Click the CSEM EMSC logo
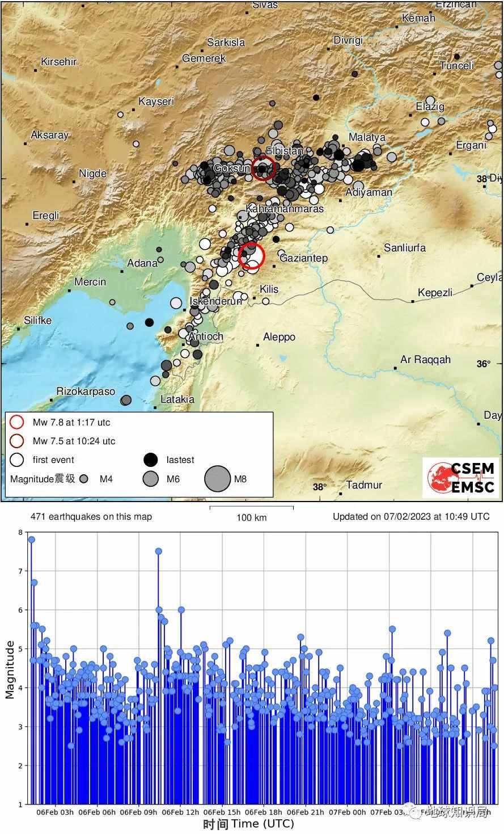Image resolution: width=504 pixels, height=834 pixels. pyautogui.click(x=460, y=478)
